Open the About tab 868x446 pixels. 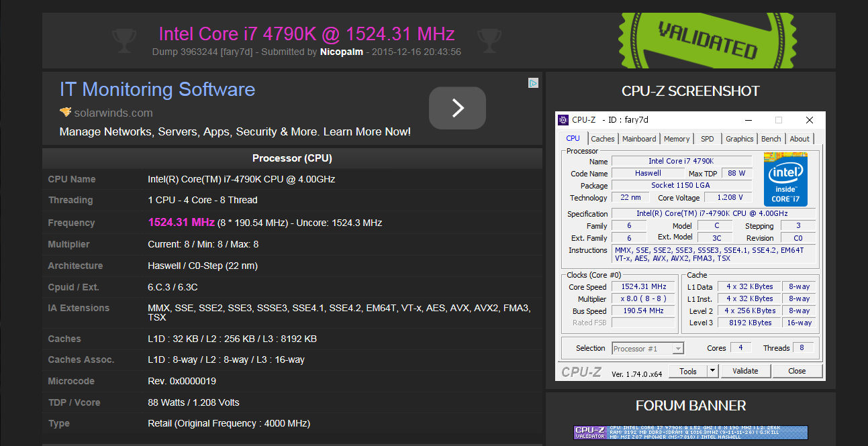point(800,139)
